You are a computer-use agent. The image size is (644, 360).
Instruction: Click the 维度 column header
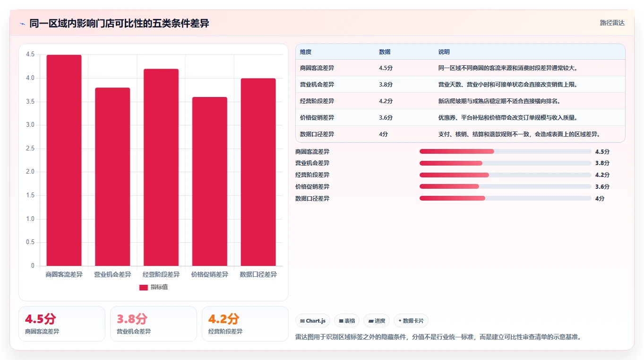[x=306, y=52]
